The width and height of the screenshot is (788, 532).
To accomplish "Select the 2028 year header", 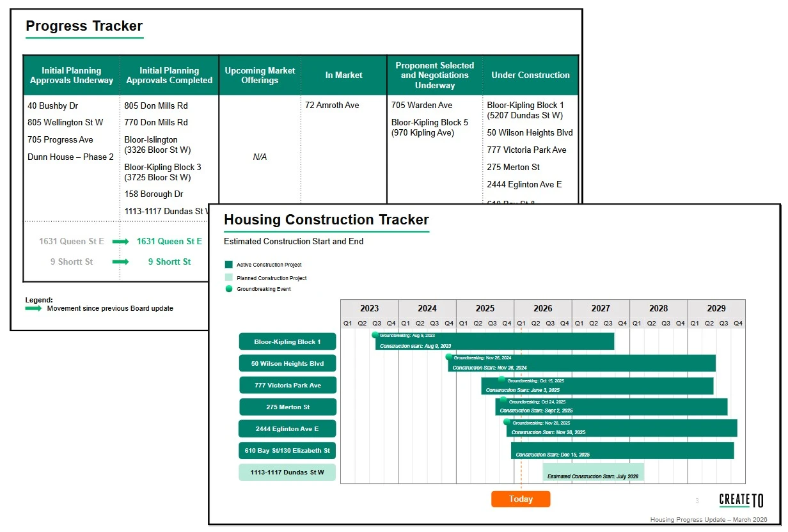I will (659, 308).
